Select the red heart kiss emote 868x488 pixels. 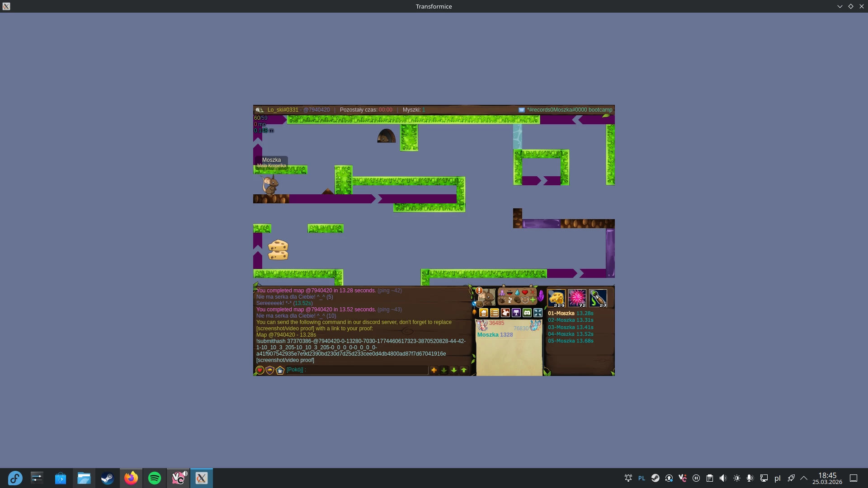[x=525, y=292]
